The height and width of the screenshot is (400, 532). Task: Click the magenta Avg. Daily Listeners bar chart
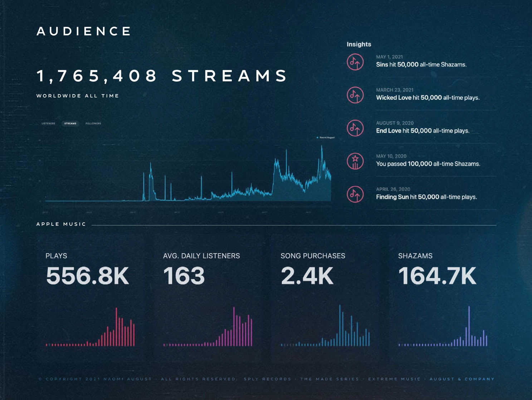pos(208,326)
